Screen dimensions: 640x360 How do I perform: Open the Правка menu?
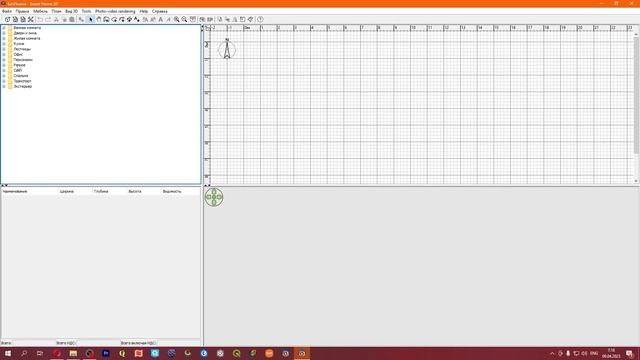tap(22, 11)
